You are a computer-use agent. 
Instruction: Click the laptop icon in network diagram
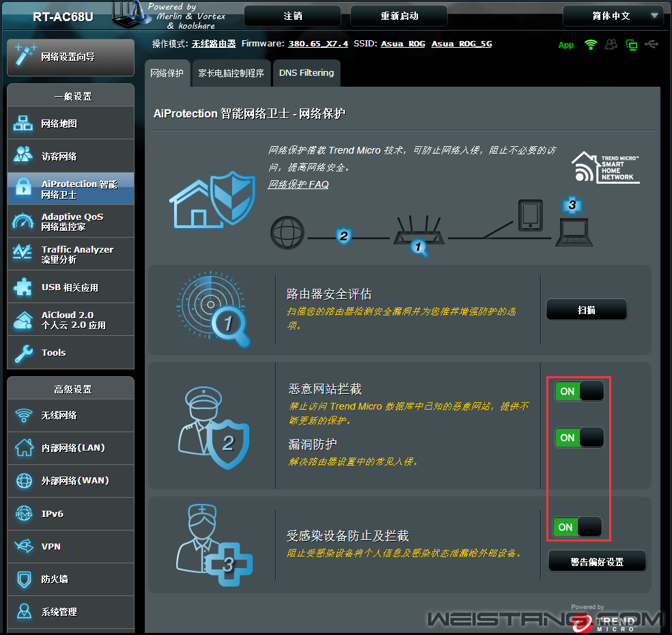tap(574, 232)
